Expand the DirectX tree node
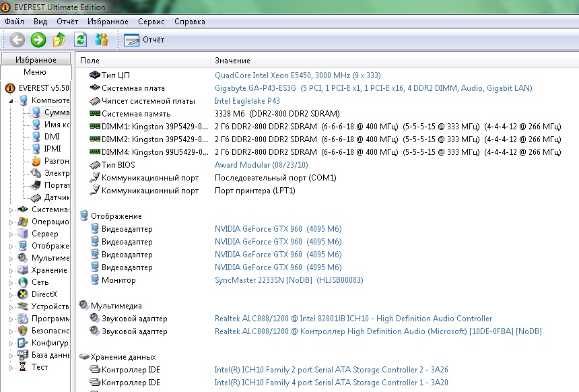Image resolution: width=579 pixels, height=392 pixels. 11,295
